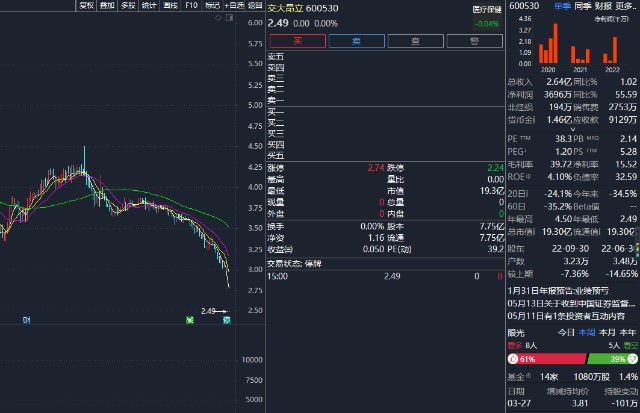Click 更多 for more financial data
This screenshot has width=640, height=413.
(625, 6)
